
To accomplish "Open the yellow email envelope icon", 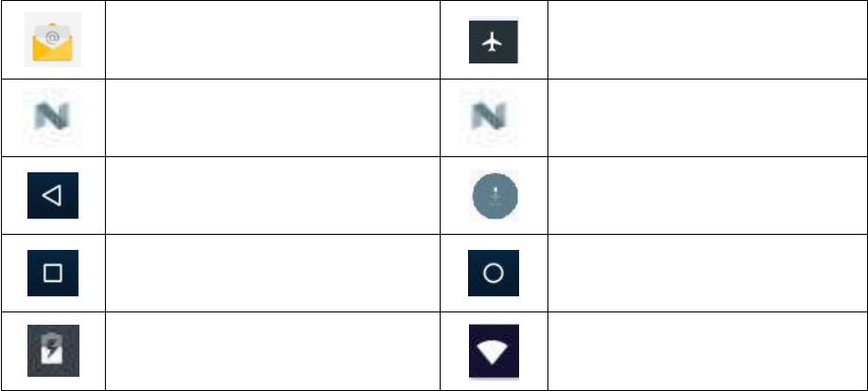I will pyautogui.click(x=53, y=41).
